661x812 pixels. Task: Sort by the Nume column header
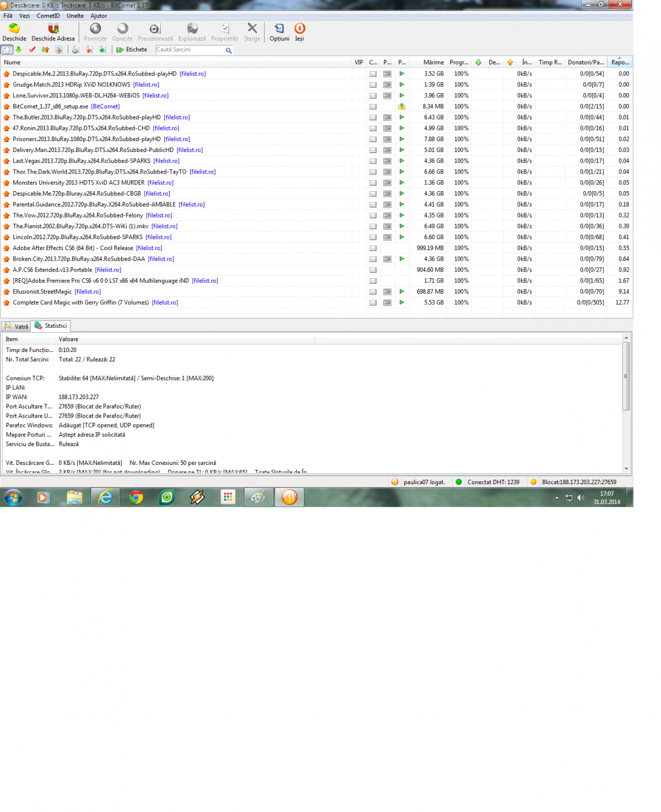(x=176, y=62)
